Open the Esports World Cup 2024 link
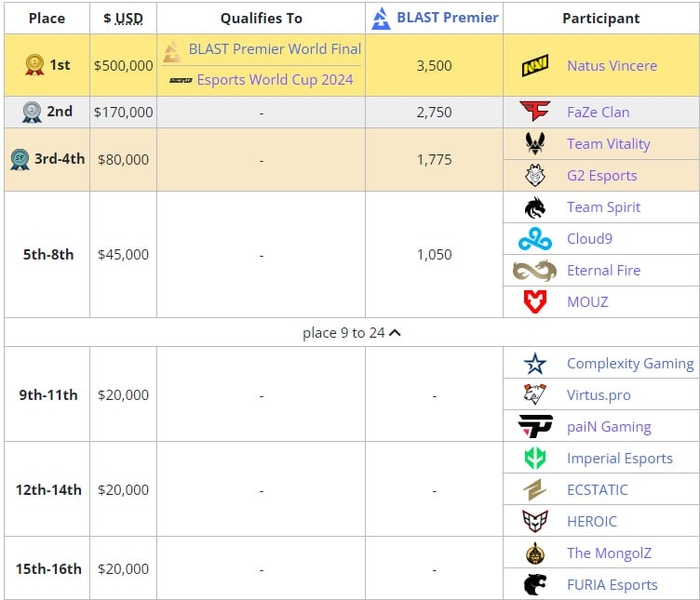 275,80
